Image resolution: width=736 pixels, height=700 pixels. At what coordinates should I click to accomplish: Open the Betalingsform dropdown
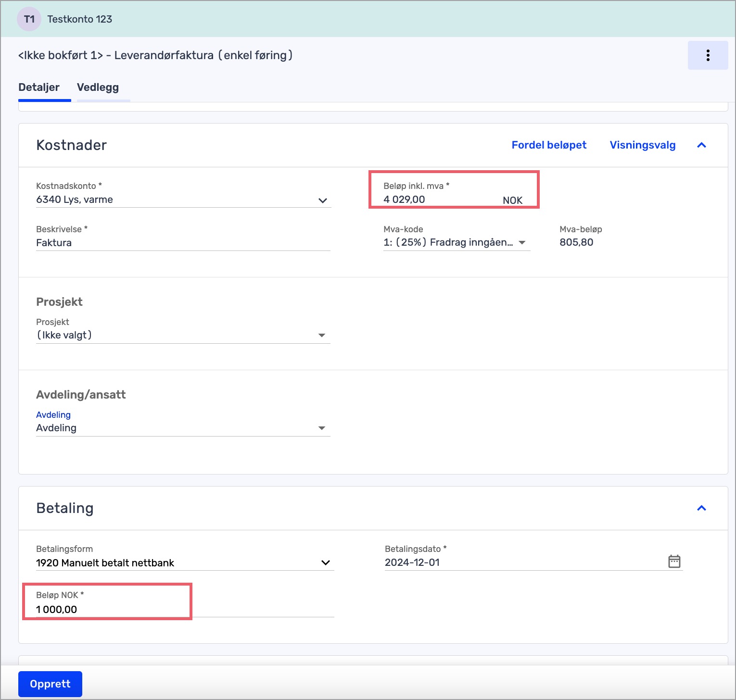tap(185, 563)
